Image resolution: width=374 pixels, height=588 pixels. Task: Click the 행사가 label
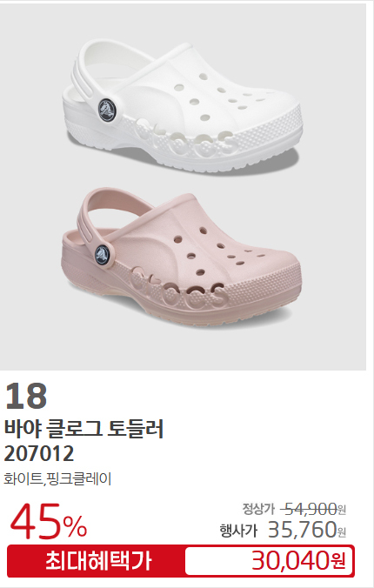pyautogui.click(x=238, y=531)
